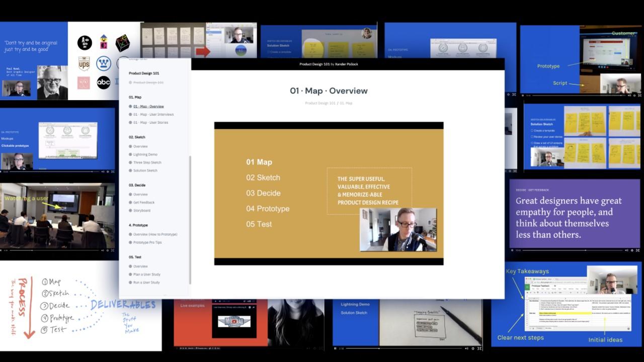Select the Watching a user video thumbnail

[57, 217]
